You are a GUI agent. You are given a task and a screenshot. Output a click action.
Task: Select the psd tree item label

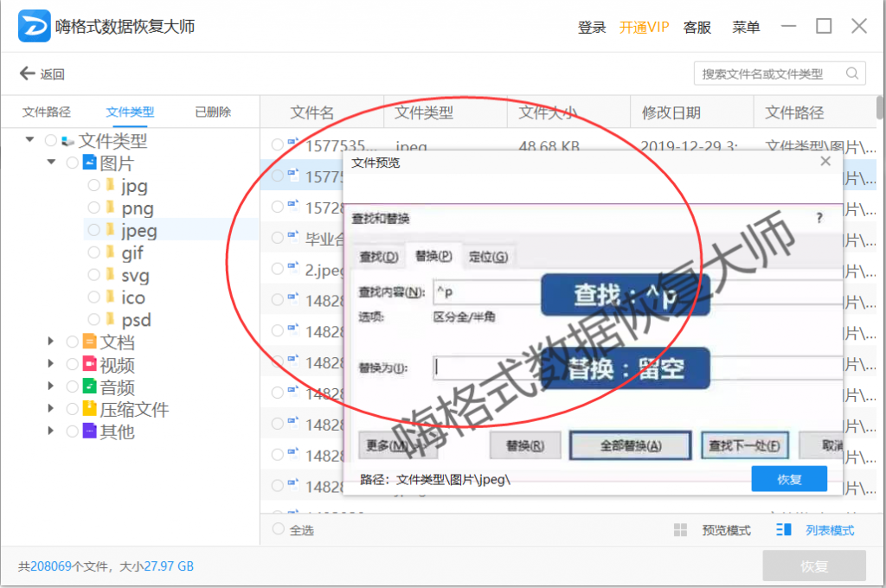tap(136, 320)
